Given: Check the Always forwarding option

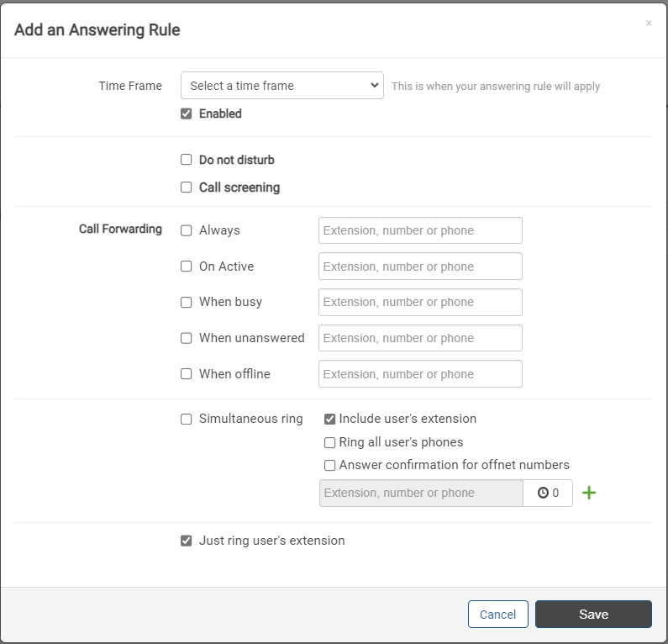Looking at the screenshot, I should [187, 230].
